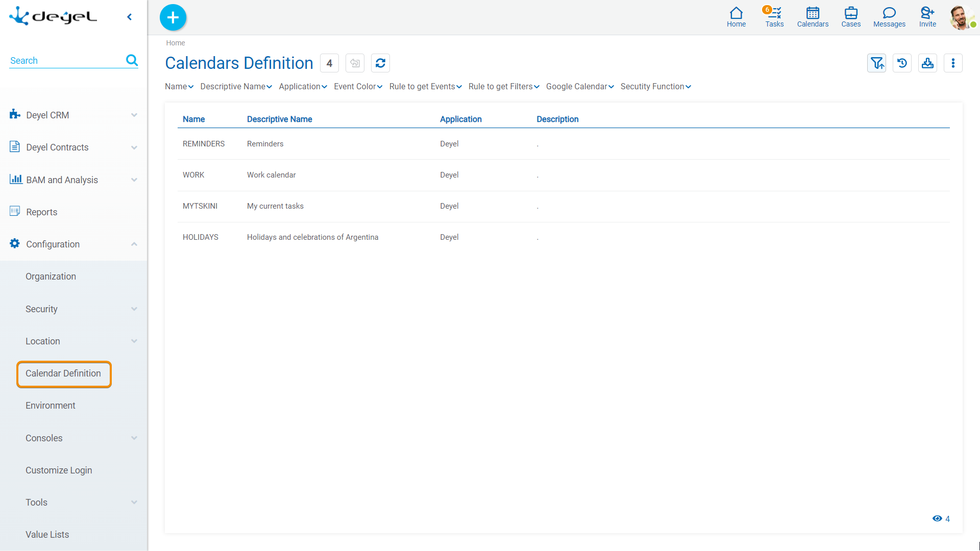The height and width of the screenshot is (551, 980).
Task: Toggle the eye record count indicator
Action: click(937, 518)
